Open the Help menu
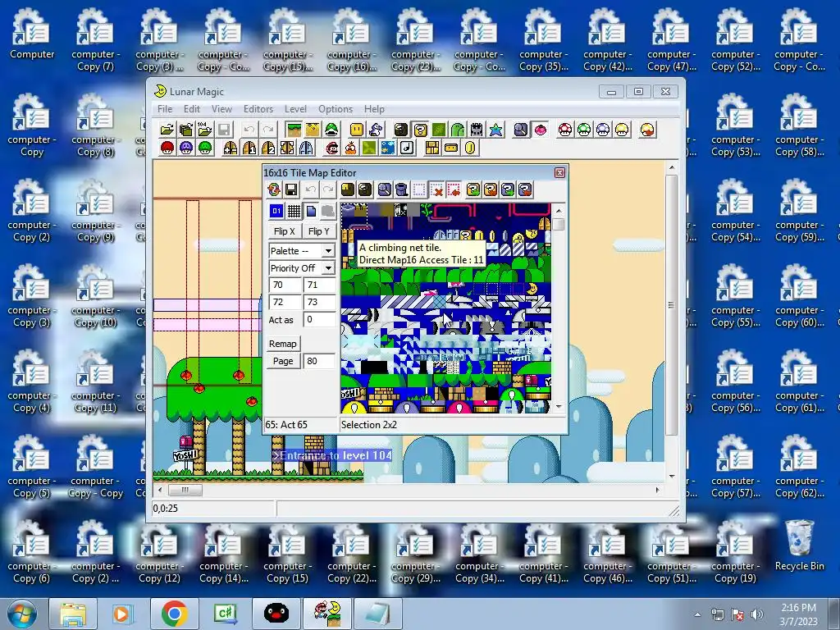This screenshot has width=840, height=630. coord(374,109)
